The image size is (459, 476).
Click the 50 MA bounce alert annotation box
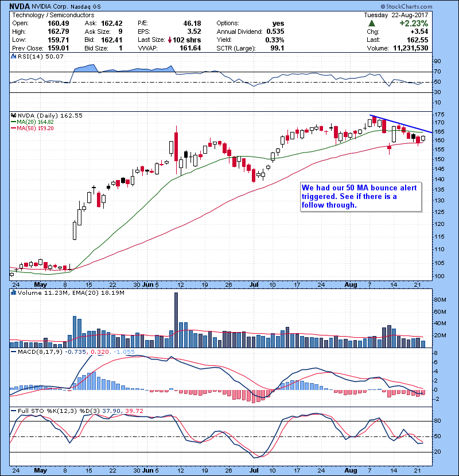(x=361, y=196)
